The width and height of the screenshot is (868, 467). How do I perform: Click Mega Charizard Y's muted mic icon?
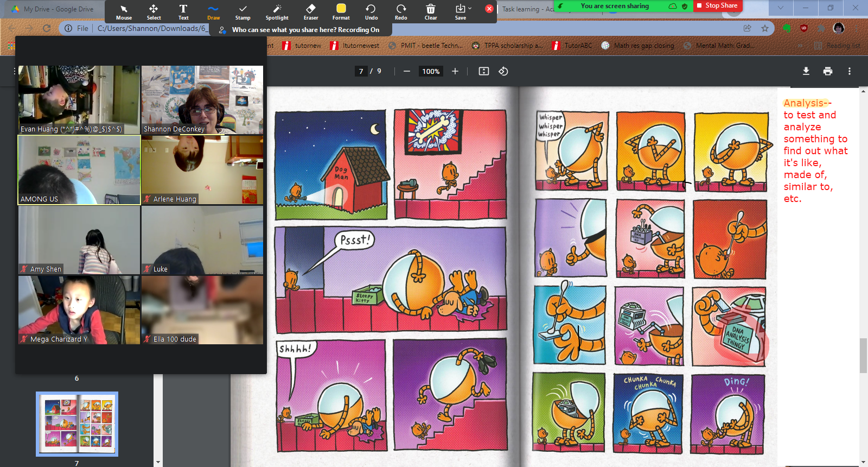pos(24,339)
